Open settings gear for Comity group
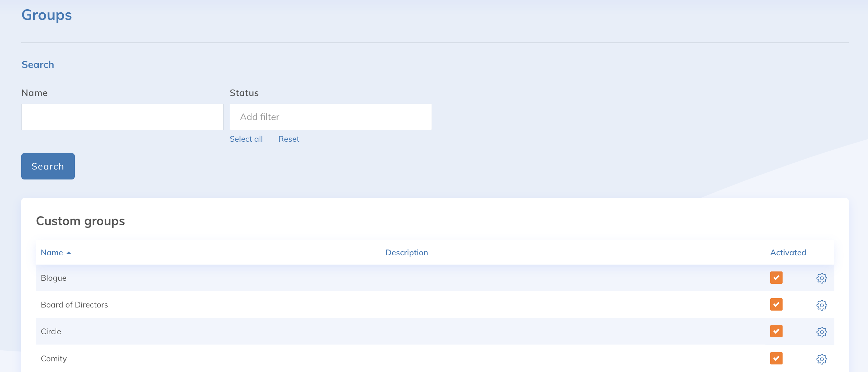Image resolution: width=868 pixels, height=372 pixels. point(821,359)
